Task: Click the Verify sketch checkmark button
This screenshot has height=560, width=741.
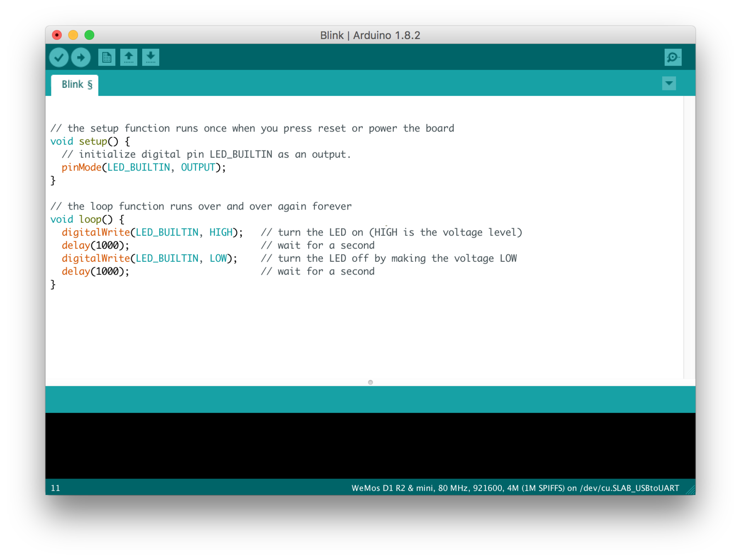Action: tap(59, 57)
